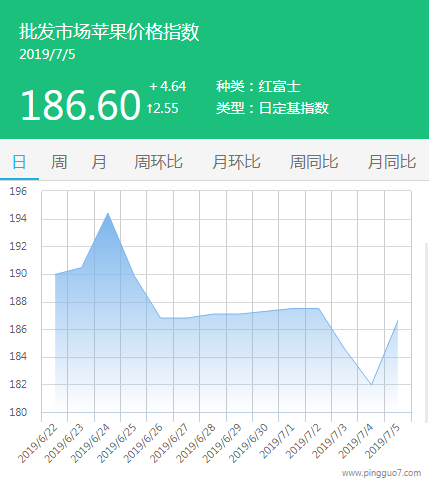Click the x-axis label 2019/6/26

[x=143, y=443]
